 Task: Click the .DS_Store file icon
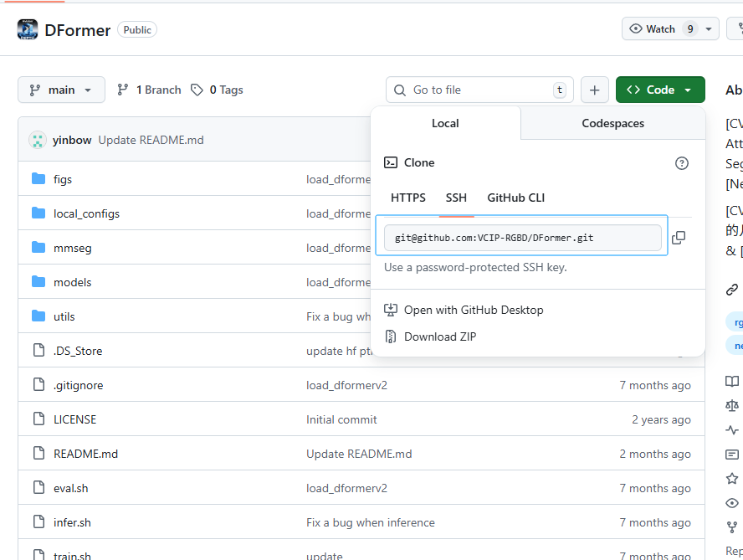click(38, 350)
